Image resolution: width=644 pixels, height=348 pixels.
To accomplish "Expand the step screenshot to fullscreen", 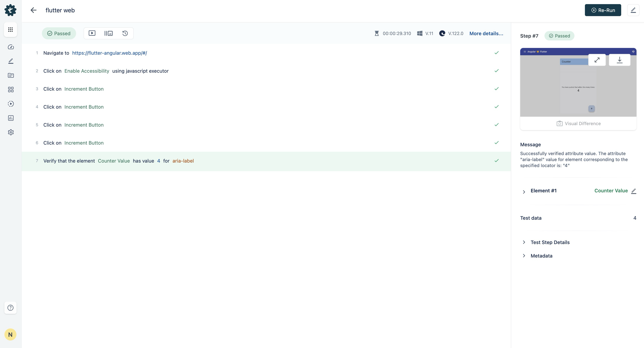I will coord(597,60).
